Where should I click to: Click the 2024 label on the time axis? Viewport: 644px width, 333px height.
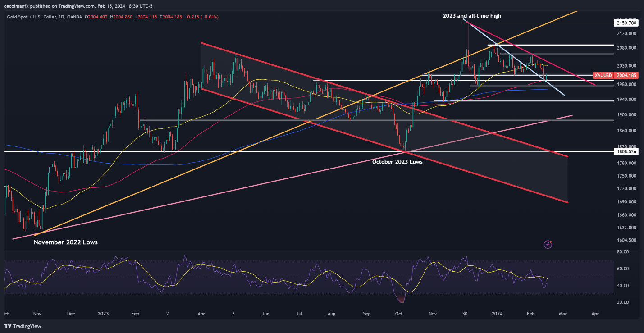click(498, 313)
